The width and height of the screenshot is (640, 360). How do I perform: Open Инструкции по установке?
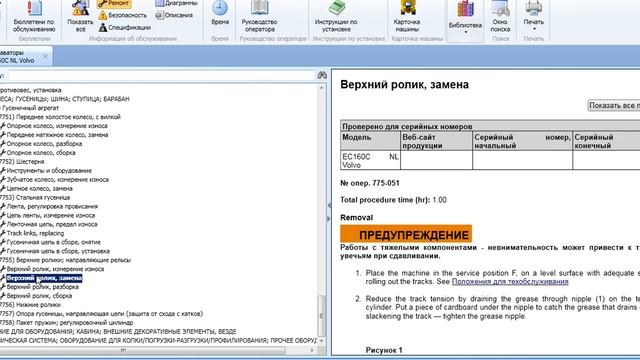tap(336, 17)
